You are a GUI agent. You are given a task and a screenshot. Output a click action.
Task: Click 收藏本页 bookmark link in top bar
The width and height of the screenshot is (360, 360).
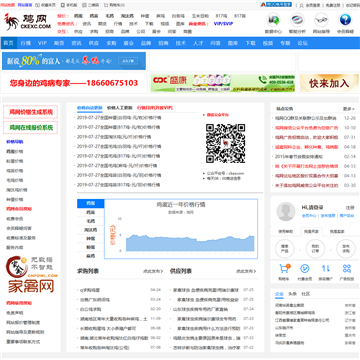pyautogui.click(x=46, y=5)
